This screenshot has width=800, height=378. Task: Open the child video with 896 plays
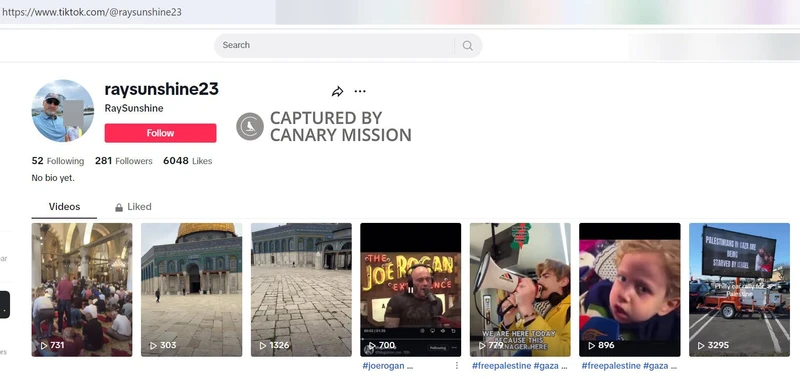click(x=630, y=290)
